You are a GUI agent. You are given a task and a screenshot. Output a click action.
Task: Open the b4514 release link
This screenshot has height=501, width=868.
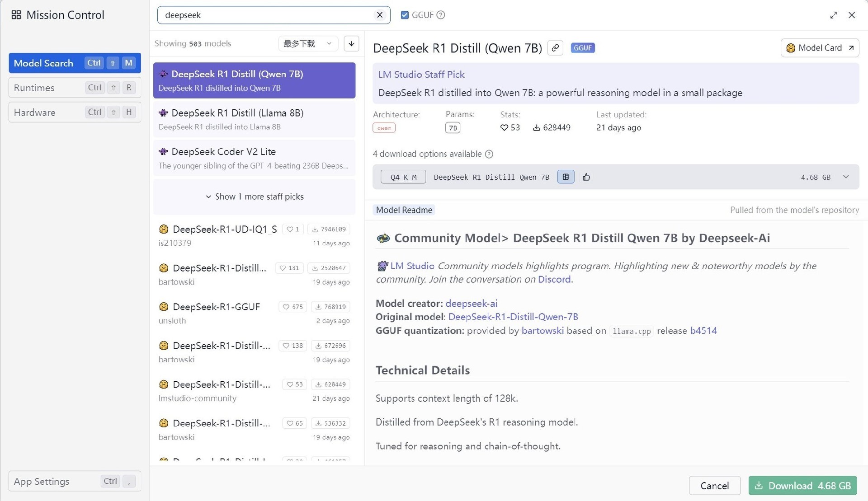tap(703, 331)
